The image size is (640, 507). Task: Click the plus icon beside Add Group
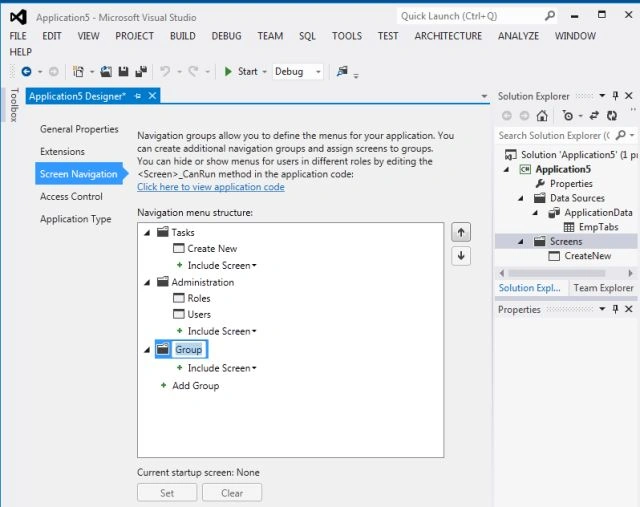coord(163,385)
